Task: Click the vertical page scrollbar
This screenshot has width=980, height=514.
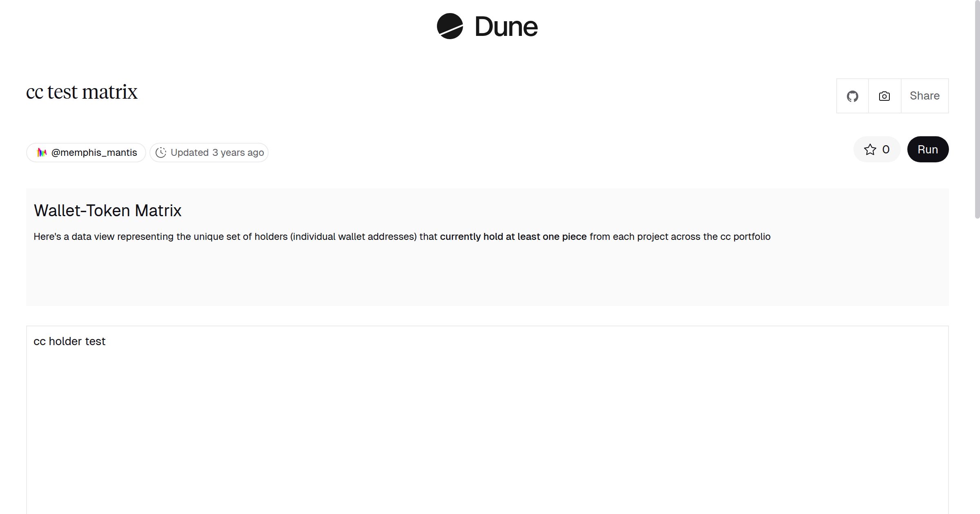Action: (x=977, y=110)
